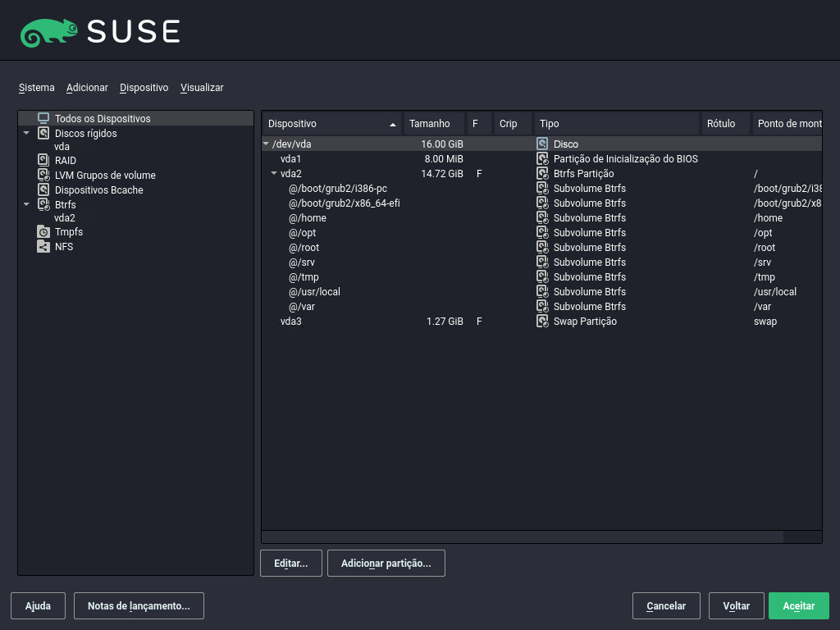The height and width of the screenshot is (630, 840).
Task: Sort by the Rótulo column header
Action: pyautogui.click(x=725, y=124)
